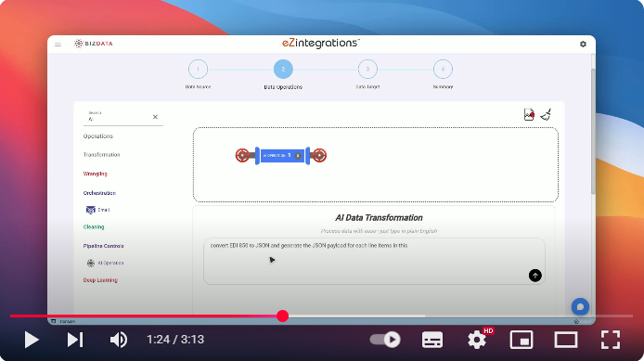Viewport: 644px width, 361px height.
Task: Turn on subtitles captions
Action: (x=432, y=340)
